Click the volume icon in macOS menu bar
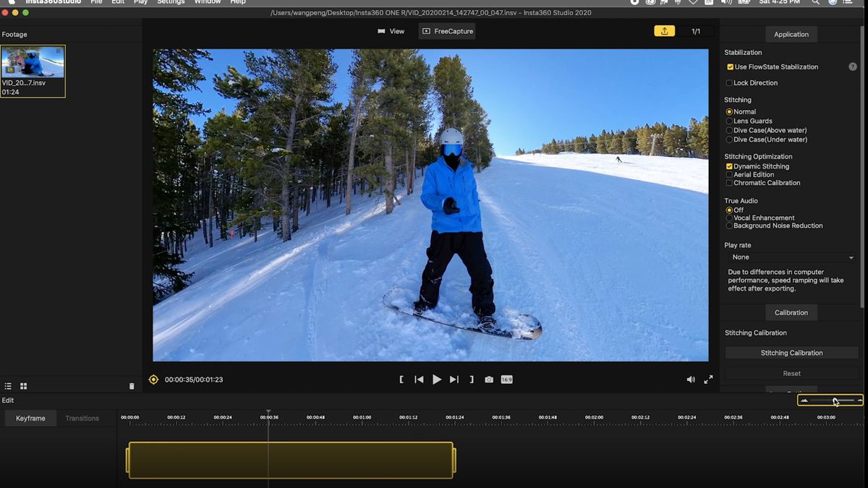 click(x=726, y=2)
